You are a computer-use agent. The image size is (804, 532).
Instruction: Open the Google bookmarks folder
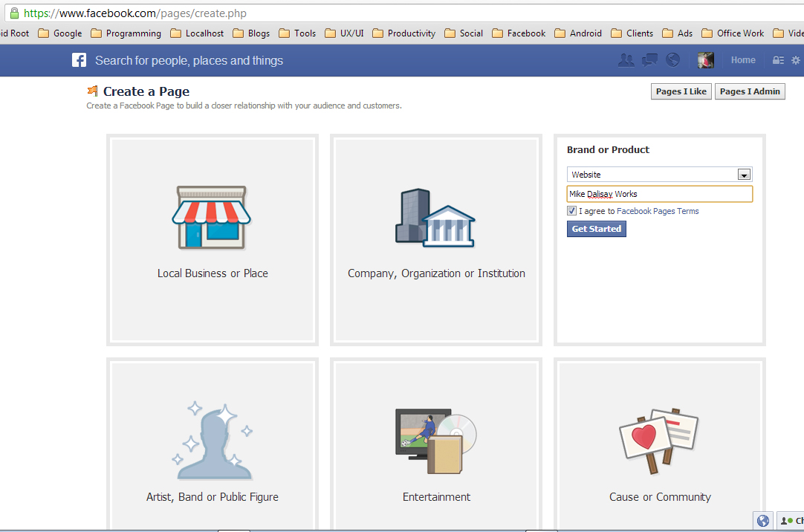click(x=60, y=33)
